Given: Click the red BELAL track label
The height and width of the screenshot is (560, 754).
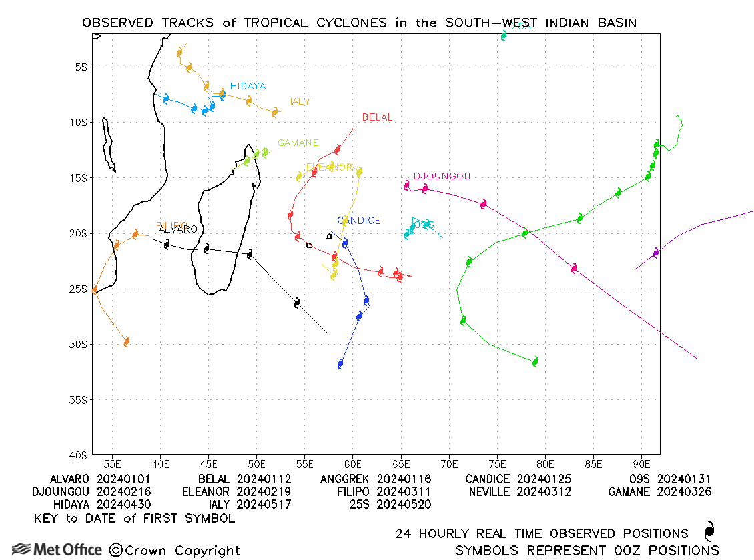Looking at the screenshot, I should [x=377, y=117].
